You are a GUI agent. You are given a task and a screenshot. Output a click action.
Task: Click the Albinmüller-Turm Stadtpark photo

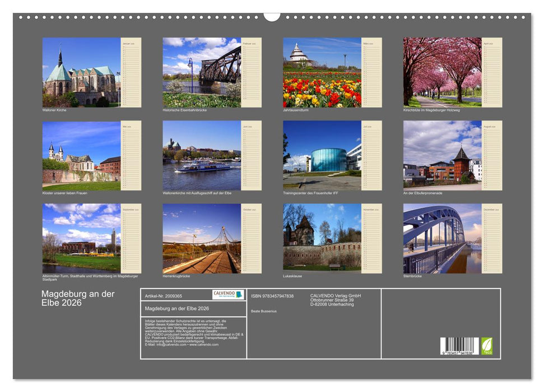tap(81, 238)
